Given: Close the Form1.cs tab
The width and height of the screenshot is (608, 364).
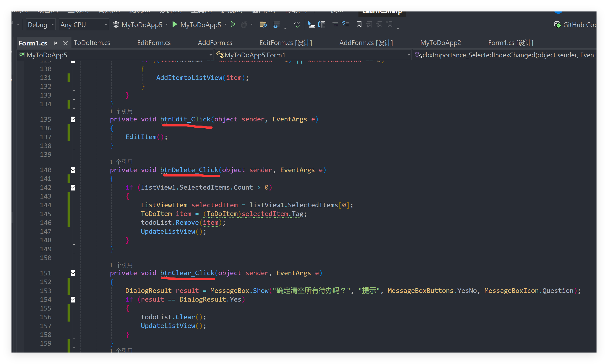Looking at the screenshot, I should pyautogui.click(x=65, y=43).
